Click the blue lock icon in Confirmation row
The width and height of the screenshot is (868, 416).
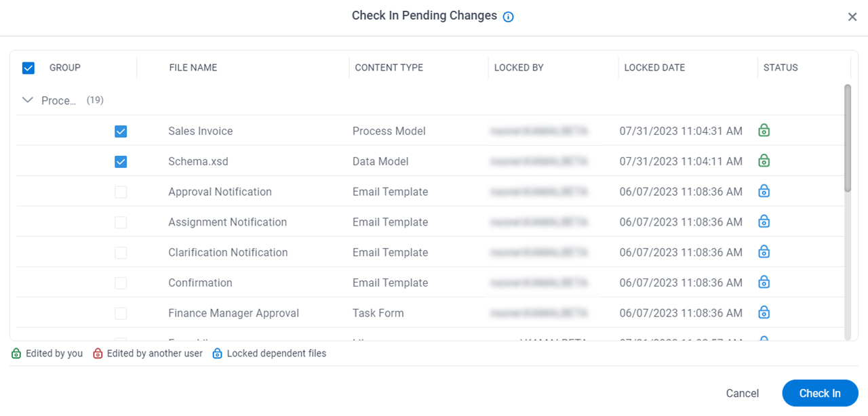(764, 282)
